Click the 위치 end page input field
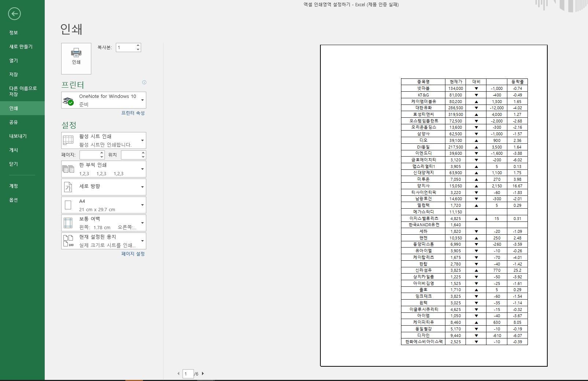The width and height of the screenshot is (588, 381). tap(131, 155)
